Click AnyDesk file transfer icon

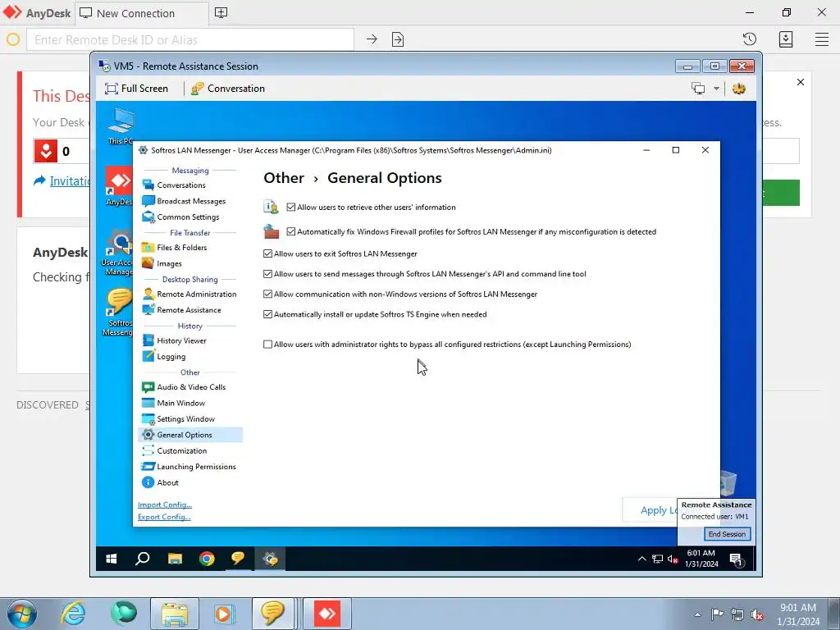click(398, 39)
